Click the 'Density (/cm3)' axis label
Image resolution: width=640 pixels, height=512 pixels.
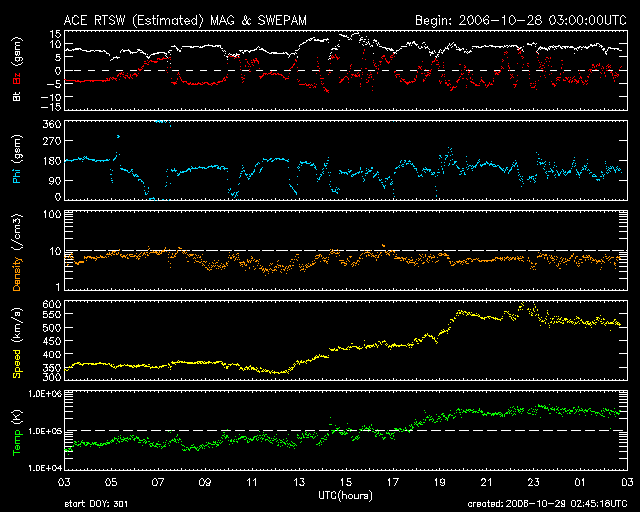pyautogui.click(x=17, y=252)
